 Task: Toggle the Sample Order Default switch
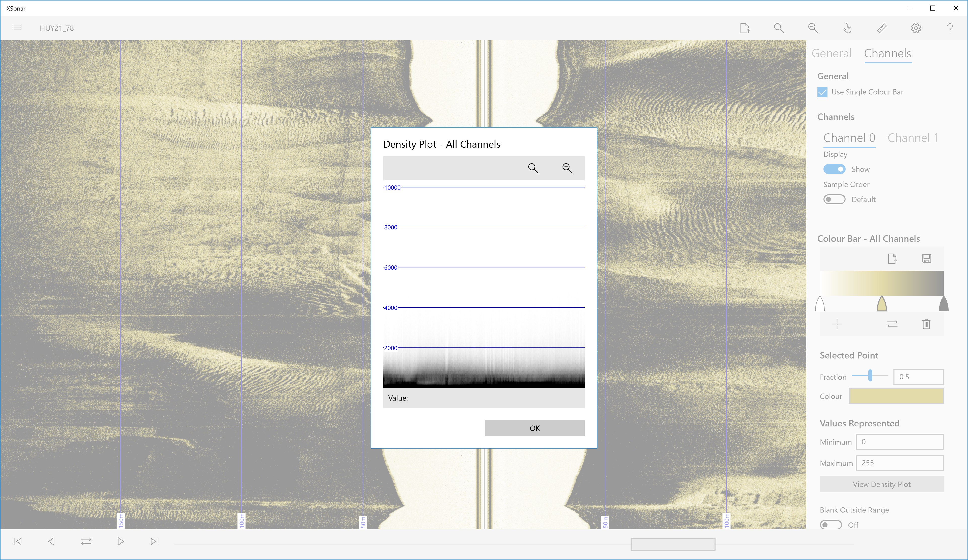[x=834, y=199]
